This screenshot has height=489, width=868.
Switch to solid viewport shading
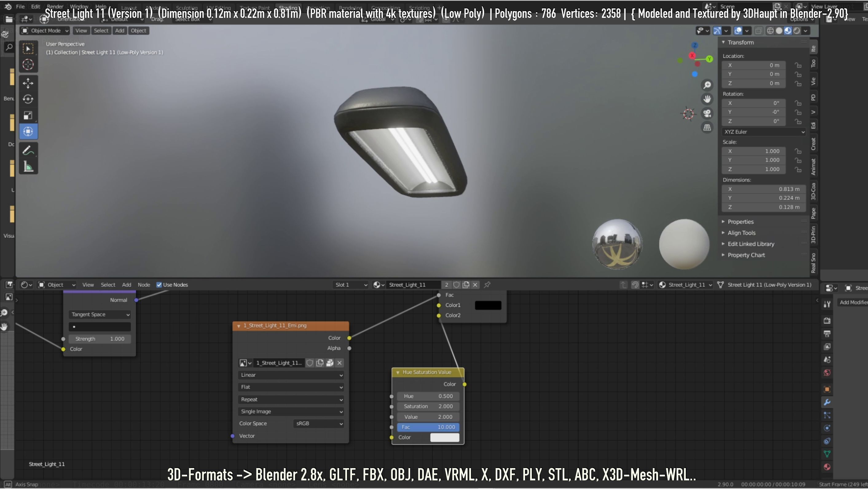[779, 31]
